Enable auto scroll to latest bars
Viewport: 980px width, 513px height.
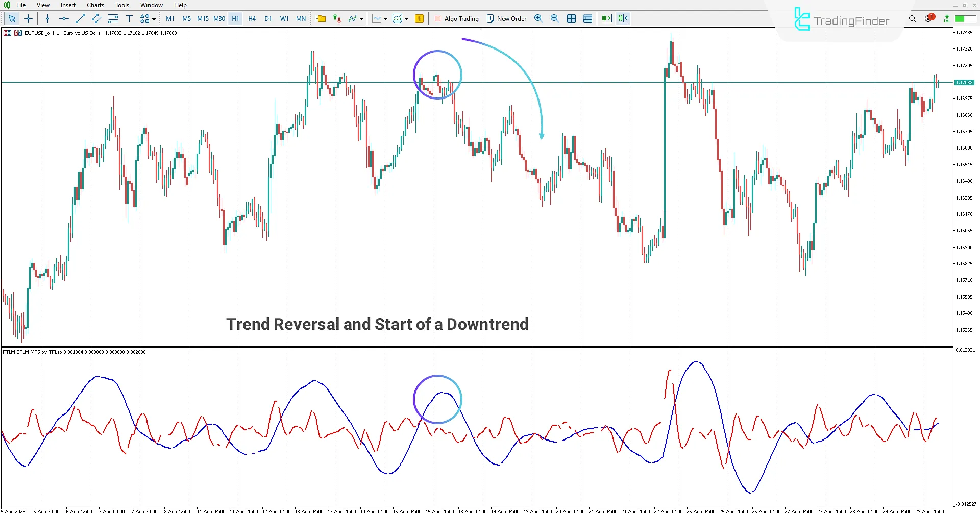pyautogui.click(x=606, y=18)
